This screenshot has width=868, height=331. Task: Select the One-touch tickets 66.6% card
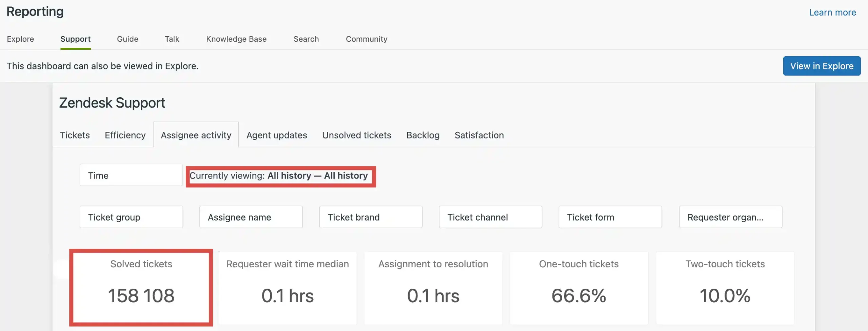pyautogui.click(x=579, y=288)
